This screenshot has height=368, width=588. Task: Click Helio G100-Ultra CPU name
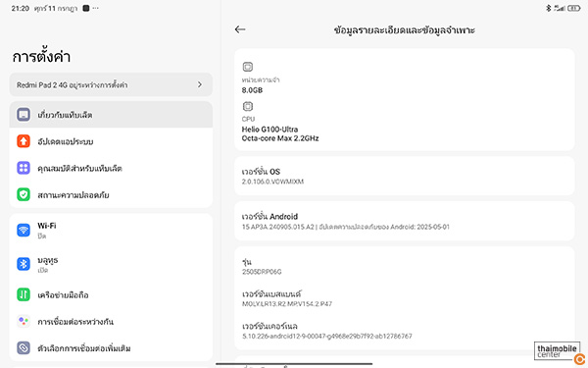pyautogui.click(x=269, y=130)
